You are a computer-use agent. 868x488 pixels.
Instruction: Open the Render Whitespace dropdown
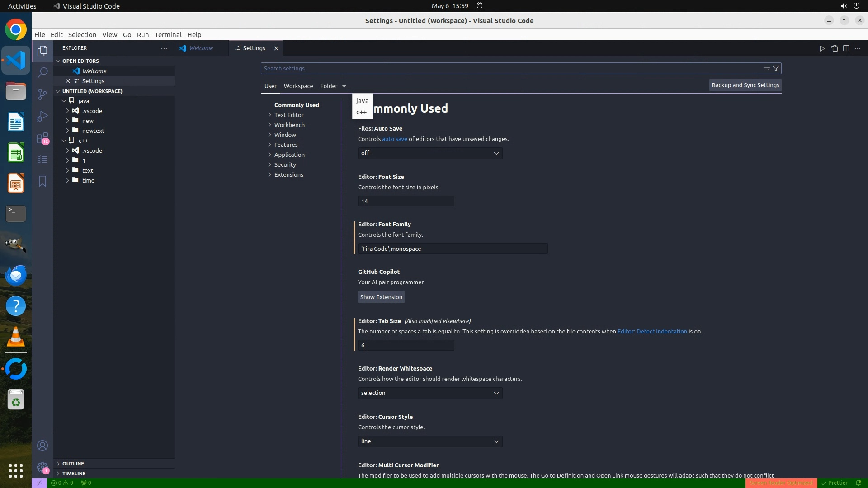pos(430,393)
